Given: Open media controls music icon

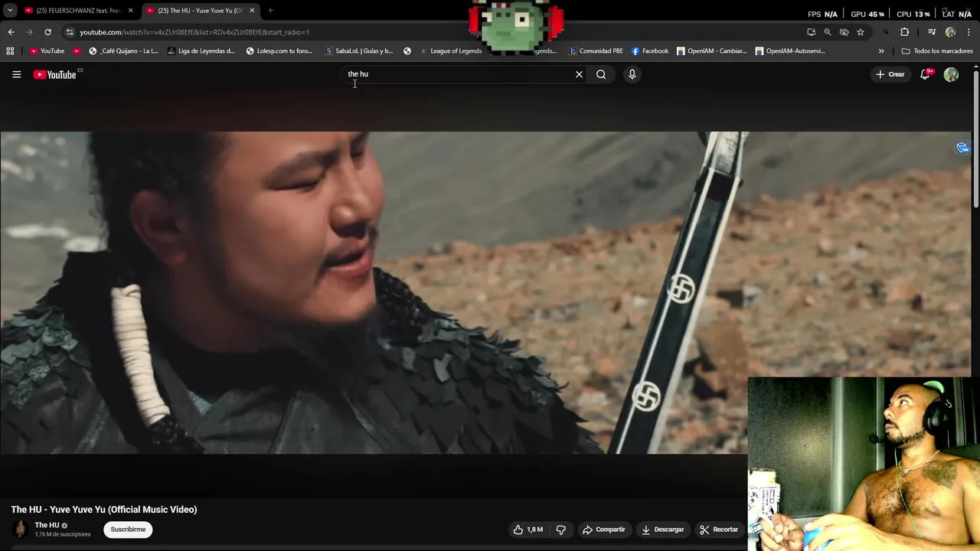Looking at the screenshot, I should [932, 32].
